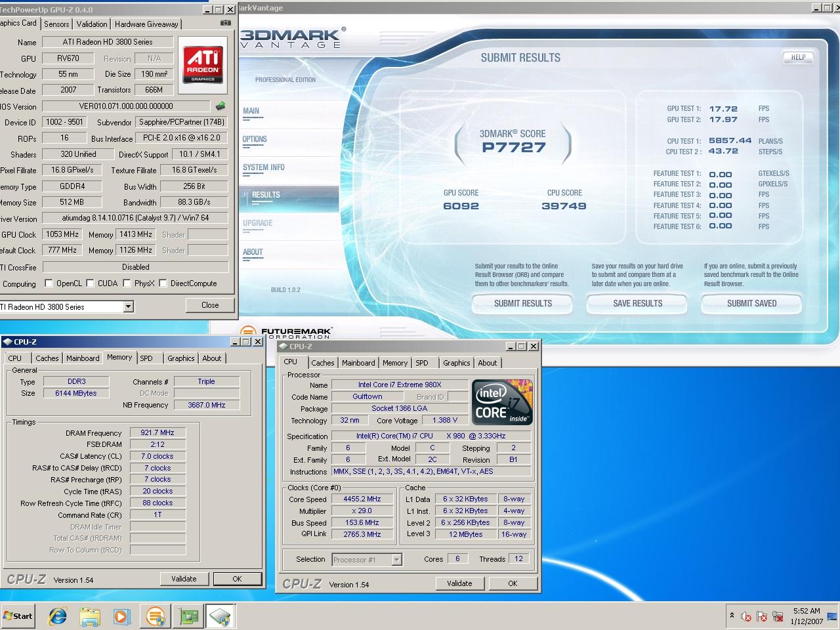Open the Caches tab in the CPU-Z Memory window

[x=47, y=358]
